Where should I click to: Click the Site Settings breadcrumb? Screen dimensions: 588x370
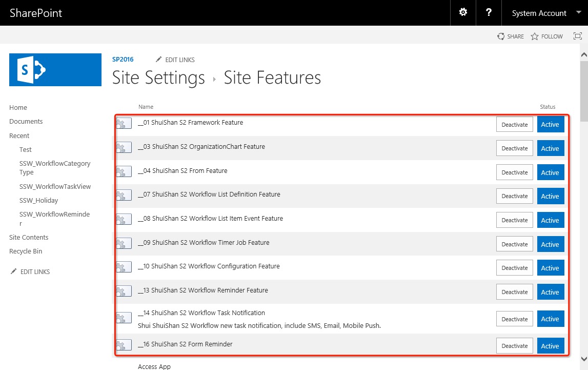158,77
